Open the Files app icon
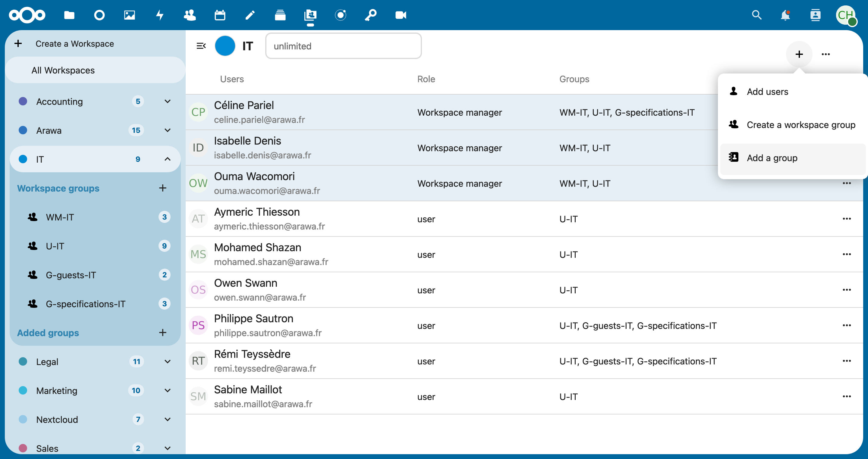 (69, 15)
